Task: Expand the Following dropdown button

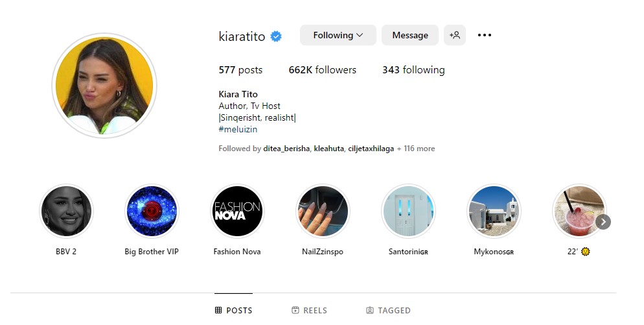Action: pyautogui.click(x=338, y=36)
